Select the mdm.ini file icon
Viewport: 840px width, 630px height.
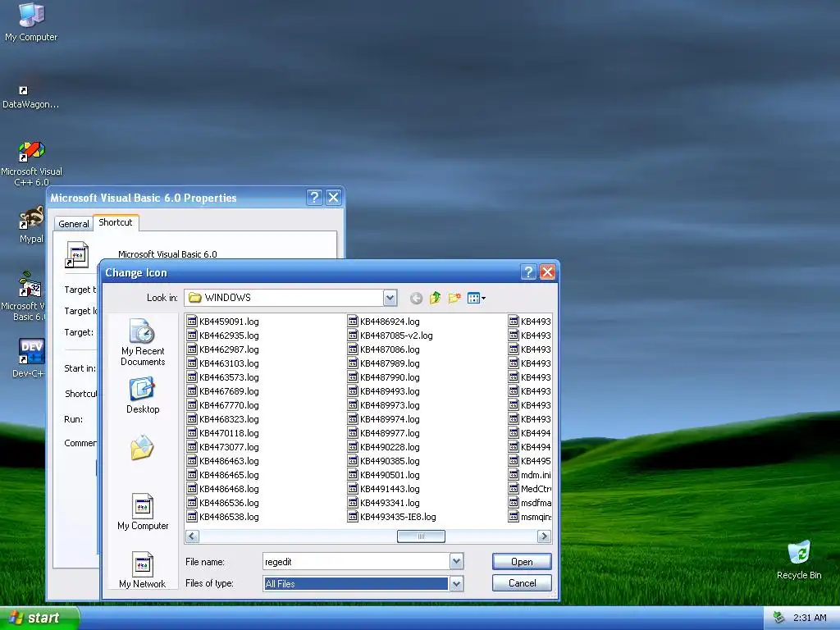[514, 475]
